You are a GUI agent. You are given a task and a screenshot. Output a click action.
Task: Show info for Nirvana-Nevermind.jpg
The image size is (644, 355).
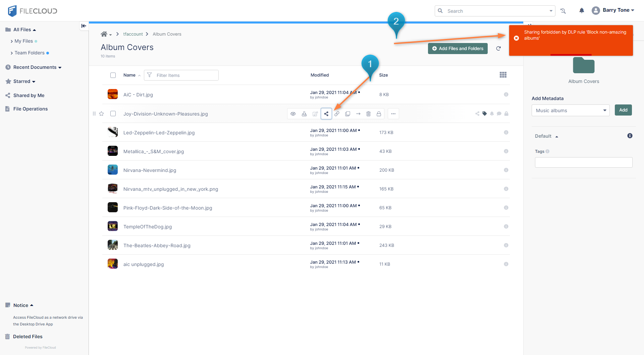click(x=506, y=170)
